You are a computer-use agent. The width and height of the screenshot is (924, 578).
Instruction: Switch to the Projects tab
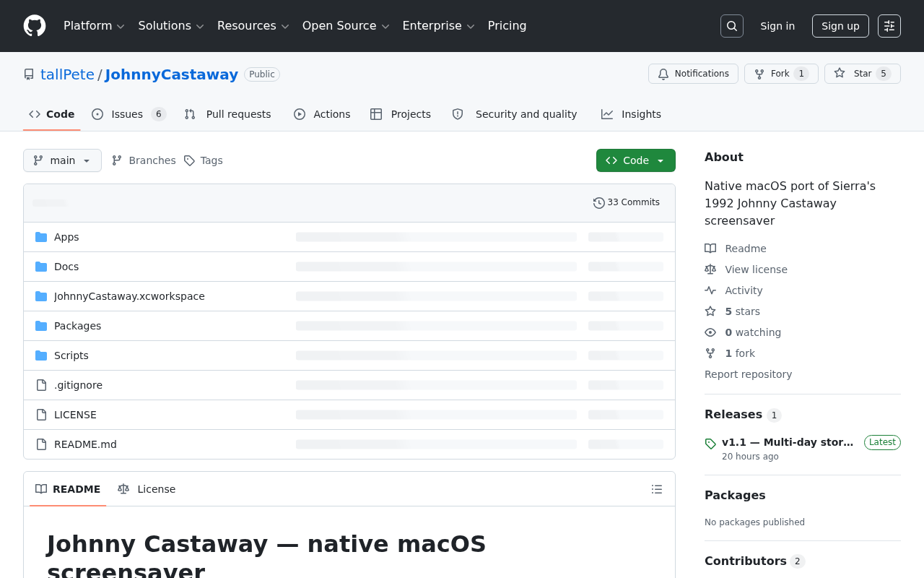click(401, 114)
